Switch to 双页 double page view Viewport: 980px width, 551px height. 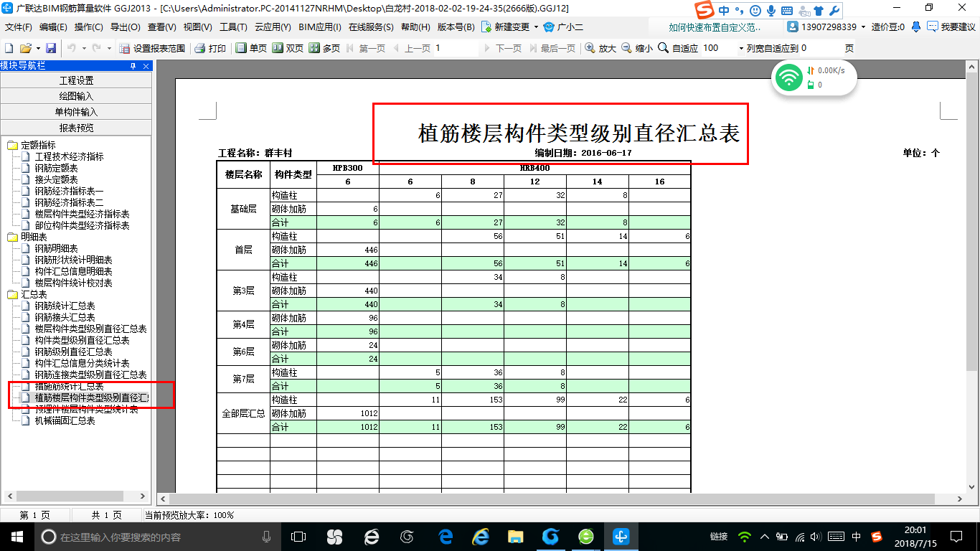(288, 48)
